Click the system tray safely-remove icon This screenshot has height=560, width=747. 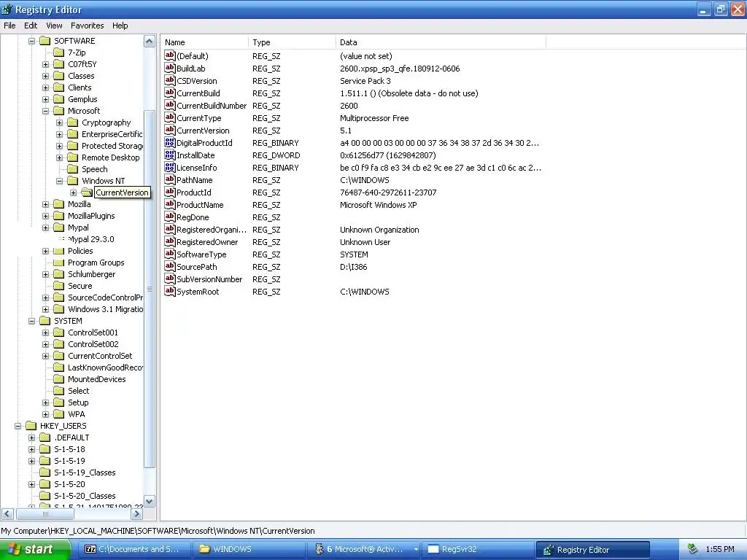tap(693, 549)
